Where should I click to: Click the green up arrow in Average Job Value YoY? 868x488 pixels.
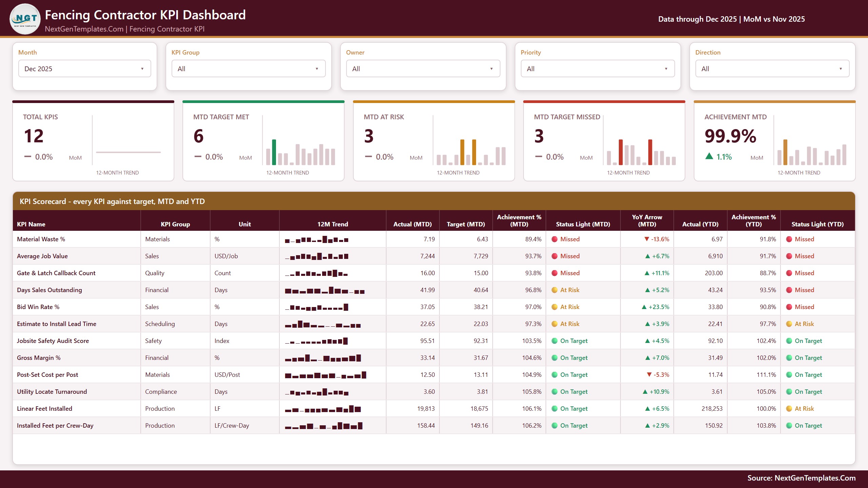coord(648,256)
